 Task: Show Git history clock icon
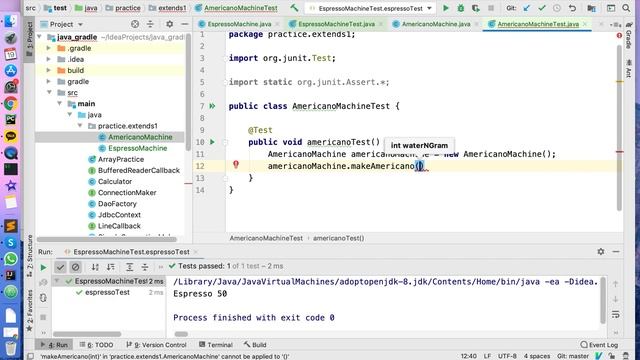tap(557, 8)
